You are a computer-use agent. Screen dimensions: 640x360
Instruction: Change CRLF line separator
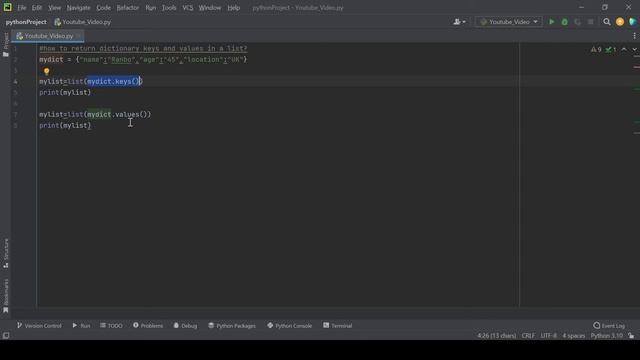coord(528,336)
